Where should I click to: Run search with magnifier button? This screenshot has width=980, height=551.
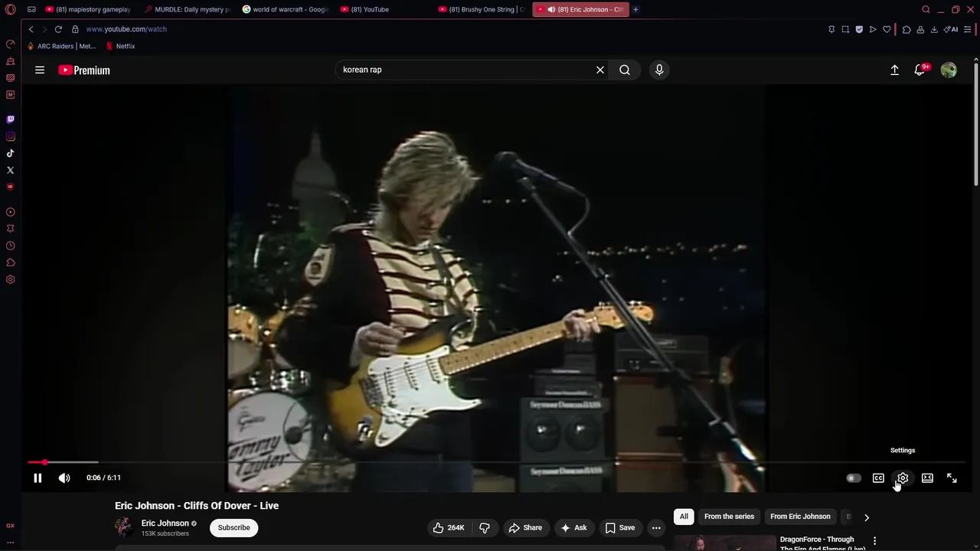pos(625,70)
